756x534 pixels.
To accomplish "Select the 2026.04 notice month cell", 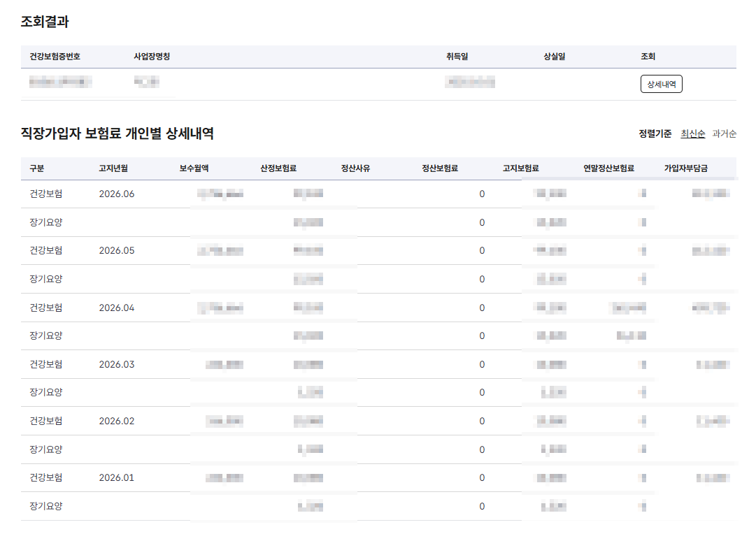I will click(x=117, y=308).
